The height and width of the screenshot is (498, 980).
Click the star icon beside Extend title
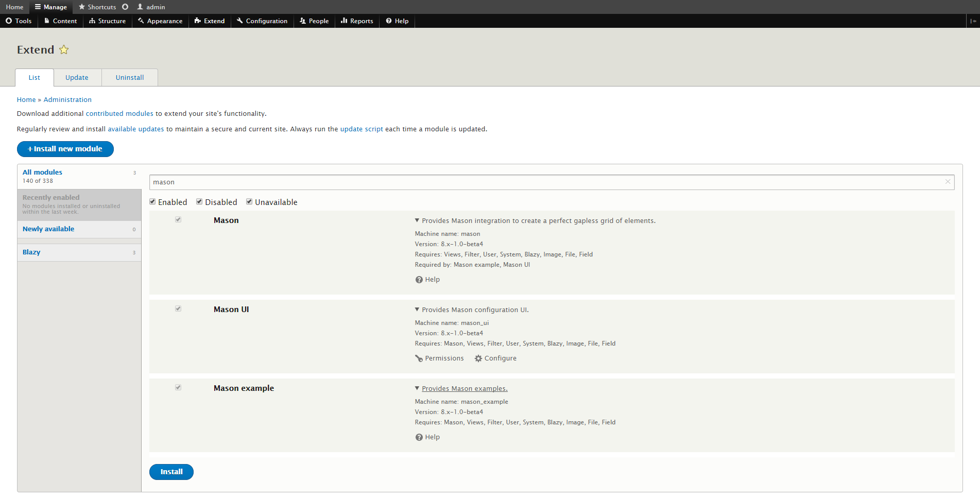point(64,50)
